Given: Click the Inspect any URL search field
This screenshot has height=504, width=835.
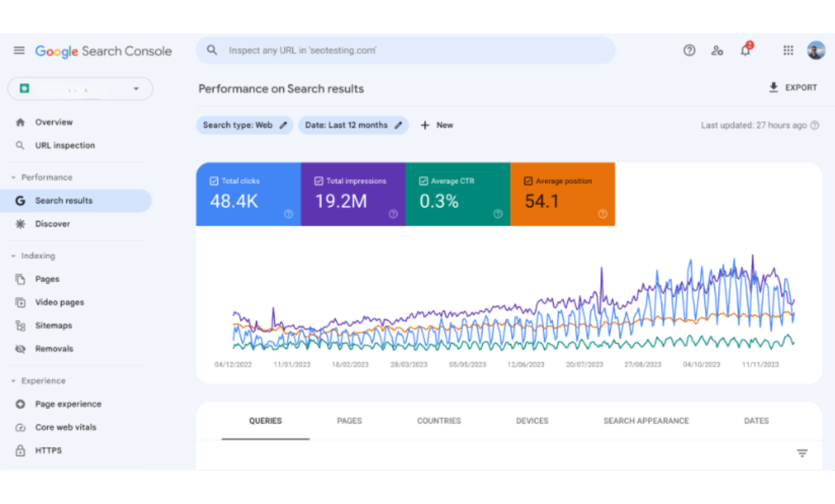Looking at the screenshot, I should [405, 50].
